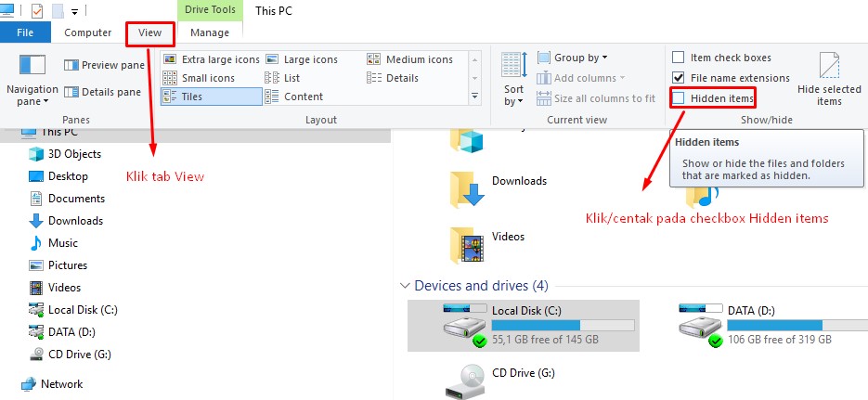Choose Extra large icons layout
The height and width of the screenshot is (400, 868).
coord(212,59)
